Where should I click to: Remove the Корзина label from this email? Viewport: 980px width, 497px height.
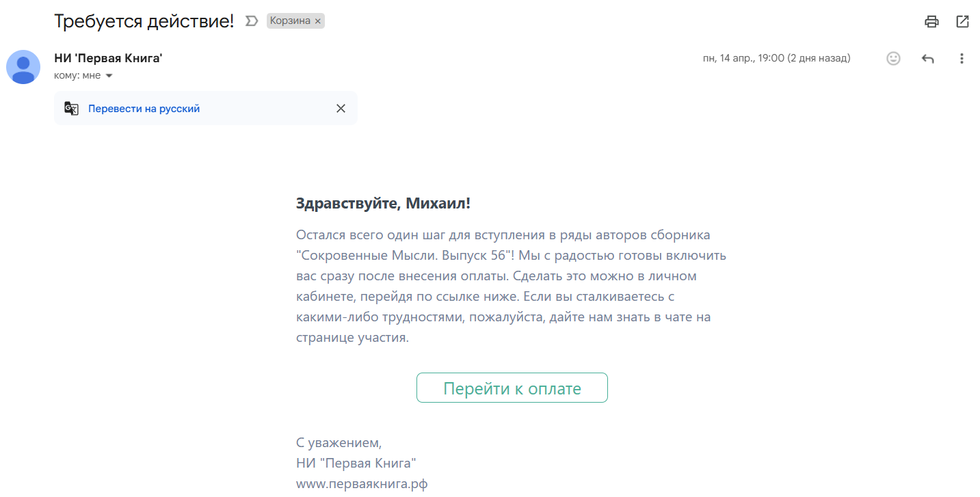317,21
